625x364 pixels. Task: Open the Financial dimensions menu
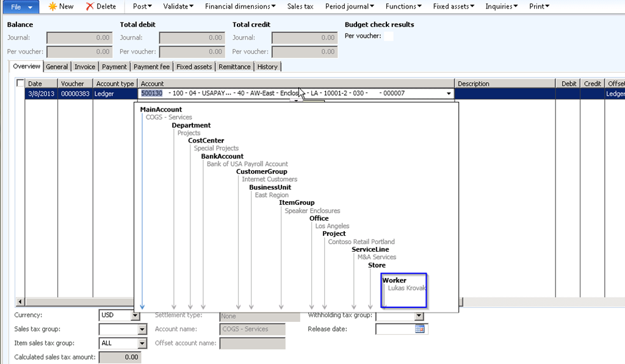coord(240,6)
